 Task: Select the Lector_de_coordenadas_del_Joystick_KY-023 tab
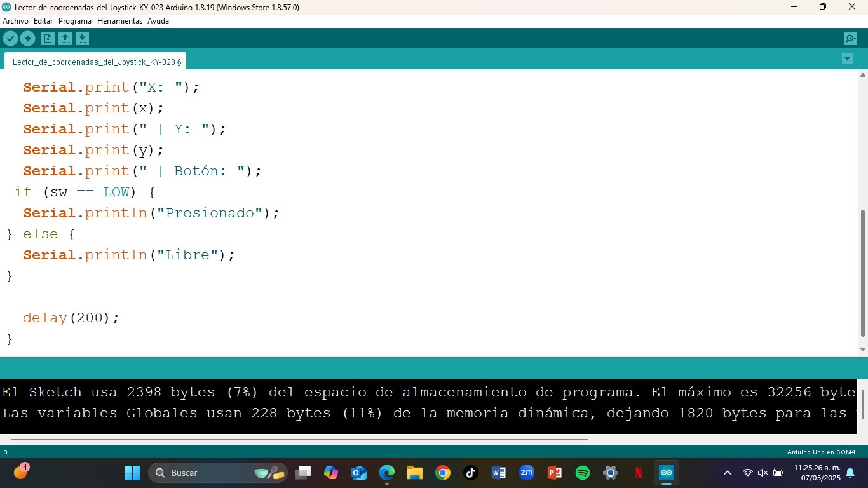(95, 62)
